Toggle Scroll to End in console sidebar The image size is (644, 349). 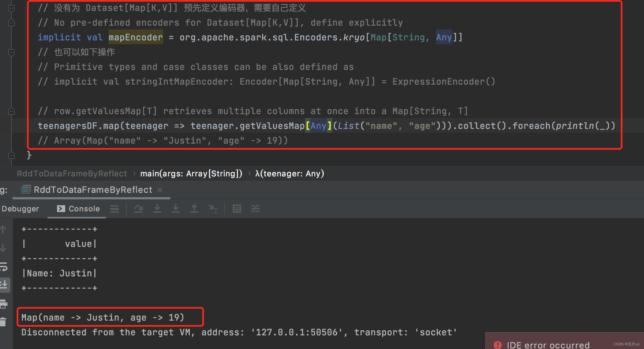(4, 285)
